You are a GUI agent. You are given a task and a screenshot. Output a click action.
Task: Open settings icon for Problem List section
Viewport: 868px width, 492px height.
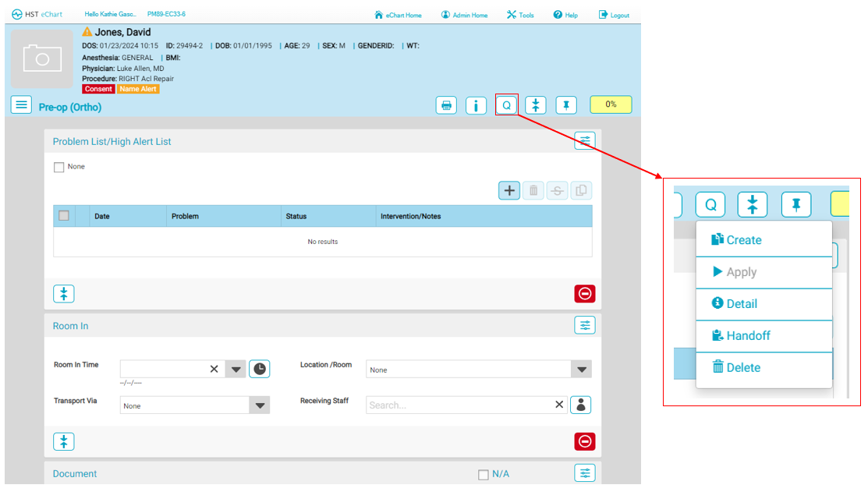pos(584,140)
